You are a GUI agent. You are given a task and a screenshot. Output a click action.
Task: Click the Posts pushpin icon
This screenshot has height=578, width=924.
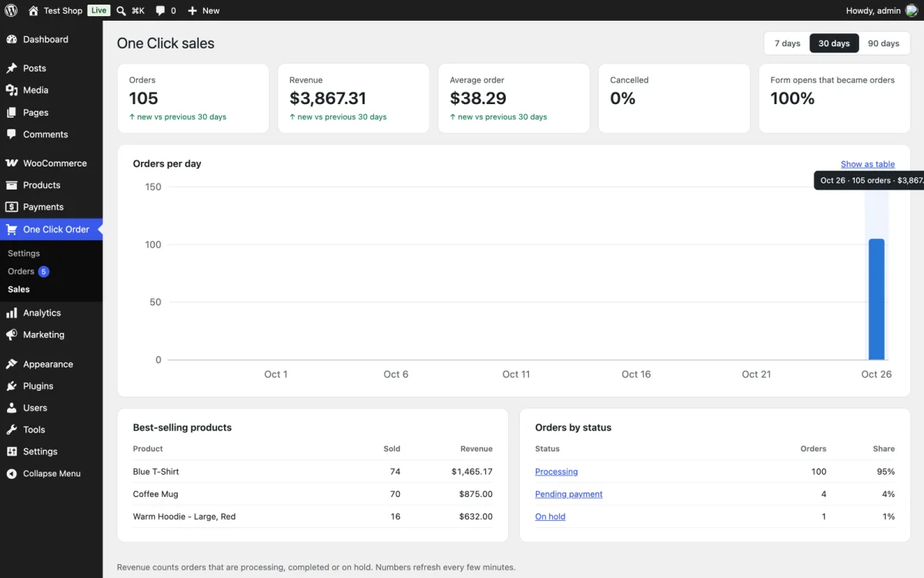[12, 69]
